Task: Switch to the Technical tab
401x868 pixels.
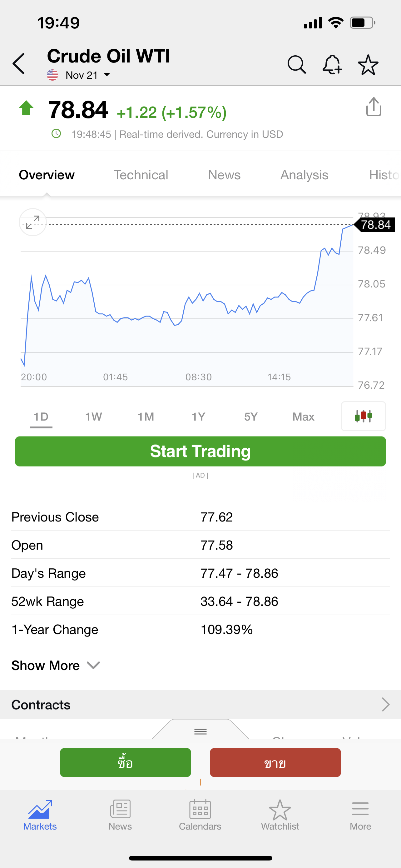Action: [x=141, y=175]
